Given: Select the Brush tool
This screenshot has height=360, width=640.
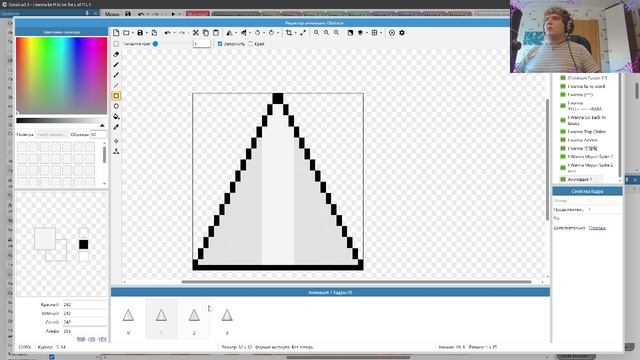Looking at the screenshot, I should click(x=116, y=75).
